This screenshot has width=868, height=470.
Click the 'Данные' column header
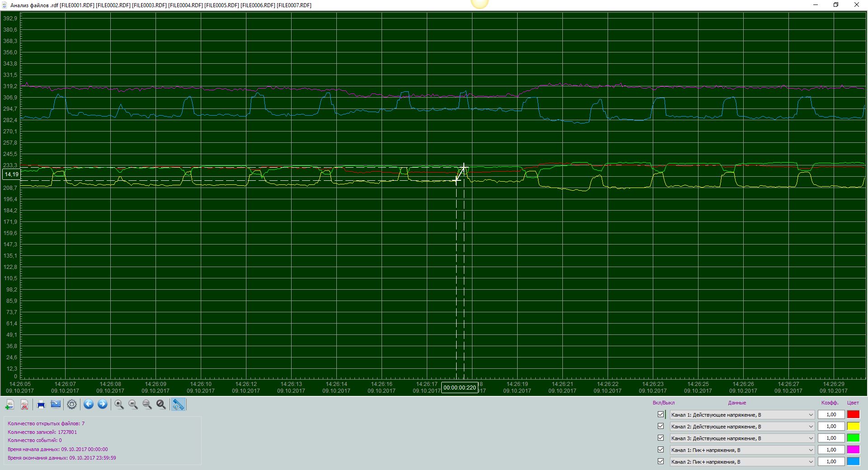coord(737,403)
